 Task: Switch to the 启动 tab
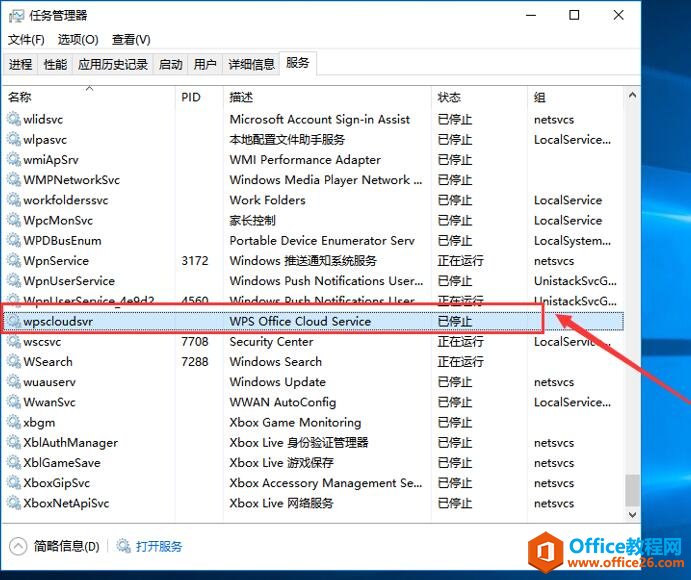click(x=171, y=65)
